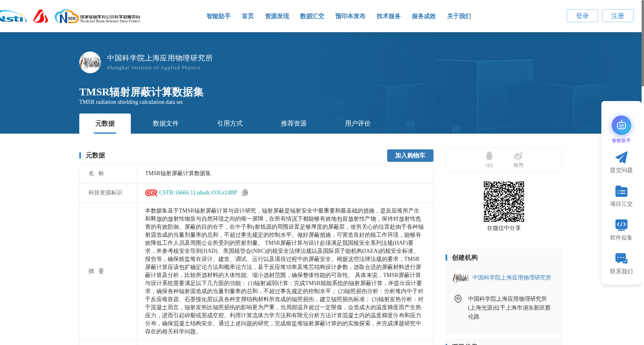644x345 pixels.
Task: Go to 首页 in top navigation
Action: click(x=248, y=16)
